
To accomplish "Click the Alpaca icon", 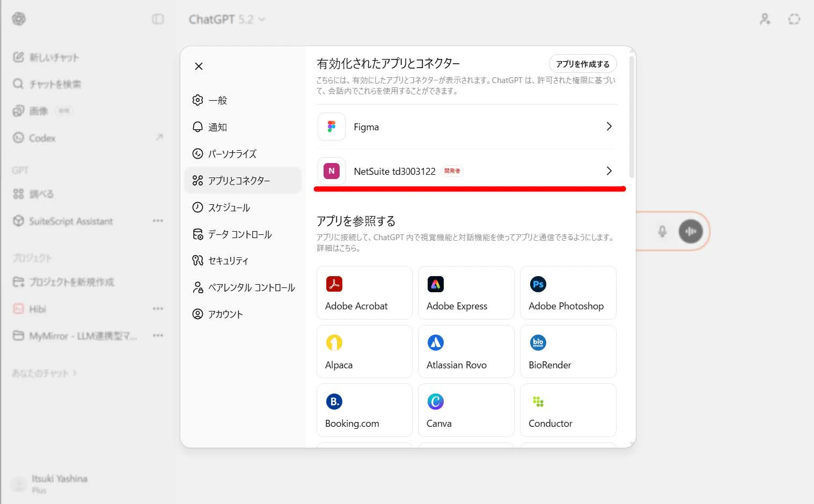I will pos(334,343).
